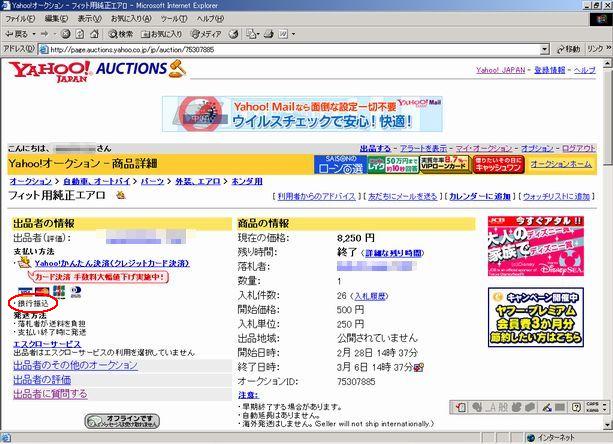Click the small icon next to フィット用純正エアロ title
Viewport: 613px width, 444px height.
121,195
